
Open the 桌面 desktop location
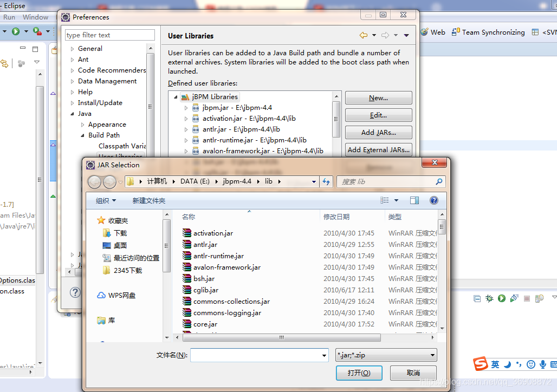click(x=115, y=245)
